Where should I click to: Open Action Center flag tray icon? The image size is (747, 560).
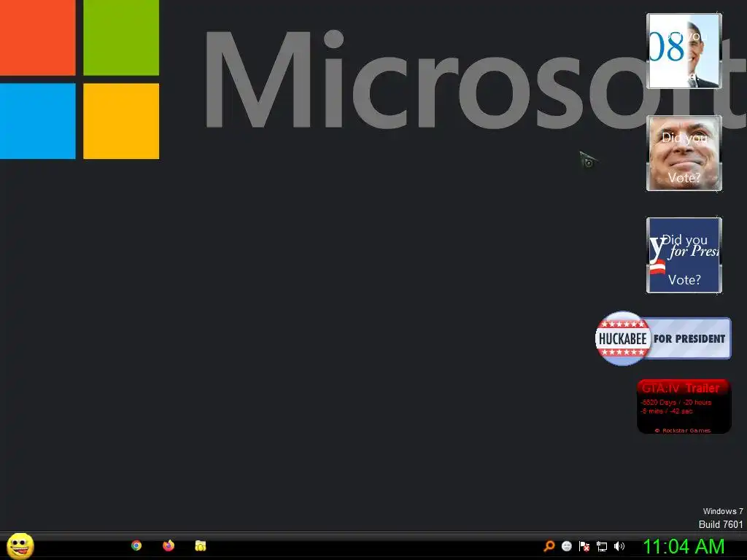[x=584, y=546]
